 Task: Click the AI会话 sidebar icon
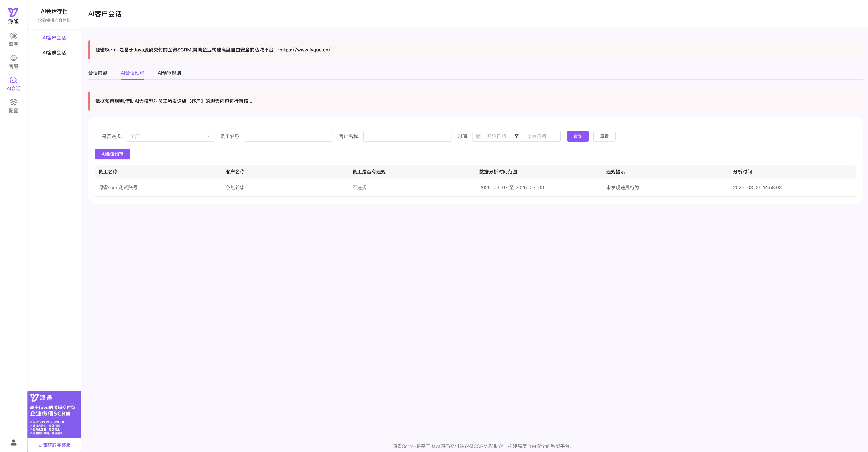click(x=13, y=83)
